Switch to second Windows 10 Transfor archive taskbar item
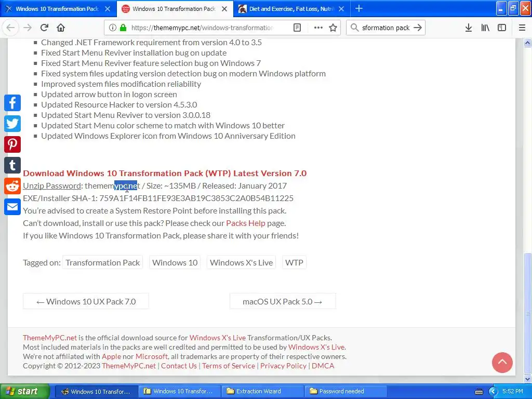Viewport: 532px width, 399px height. (179, 392)
